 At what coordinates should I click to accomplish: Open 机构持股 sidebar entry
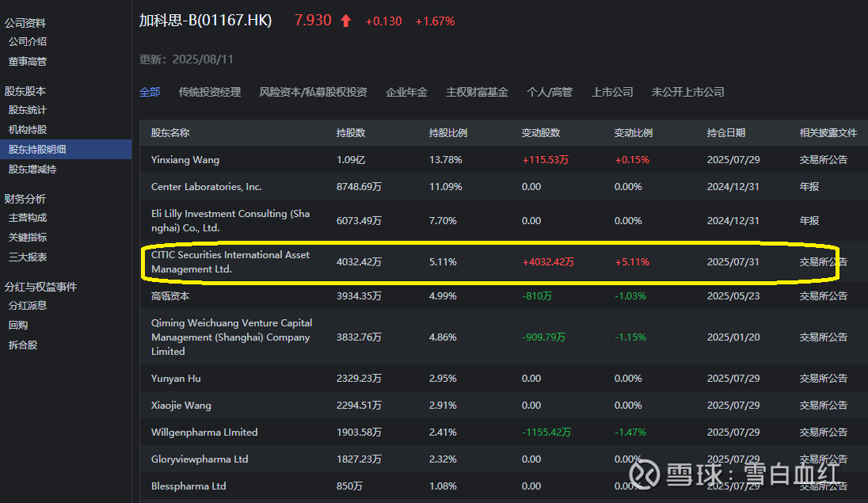[x=28, y=130]
